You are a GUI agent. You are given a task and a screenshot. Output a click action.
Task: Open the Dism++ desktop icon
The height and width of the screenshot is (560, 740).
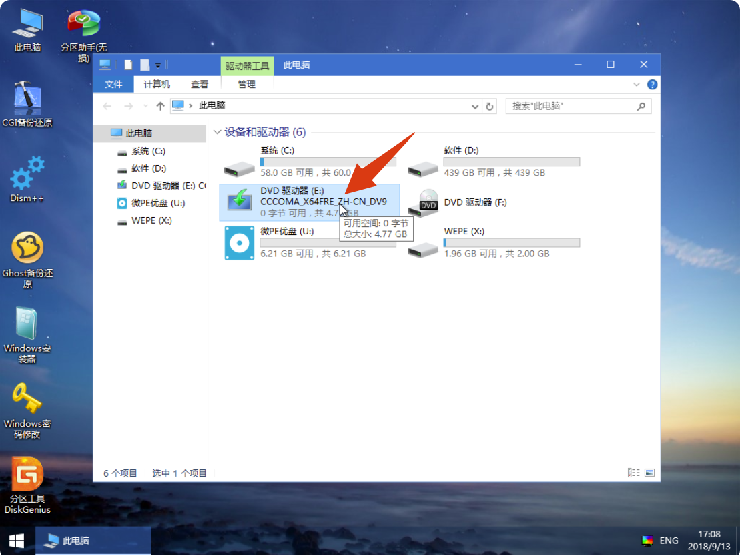27,176
